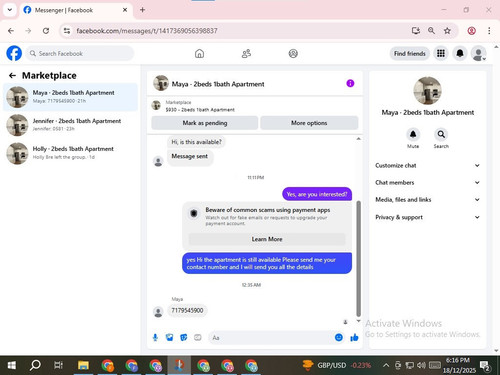Open conversation information purple icon
500x375 pixels.
pos(350,83)
